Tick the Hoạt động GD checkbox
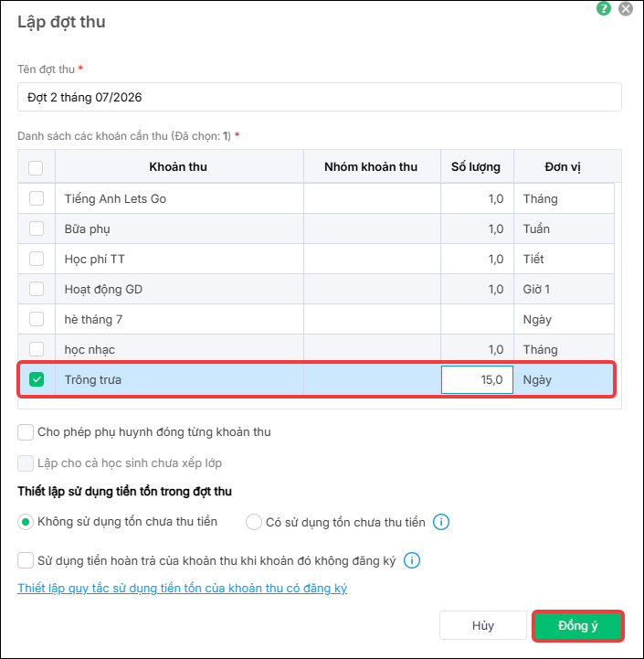The width and height of the screenshot is (644, 659). (x=37, y=289)
